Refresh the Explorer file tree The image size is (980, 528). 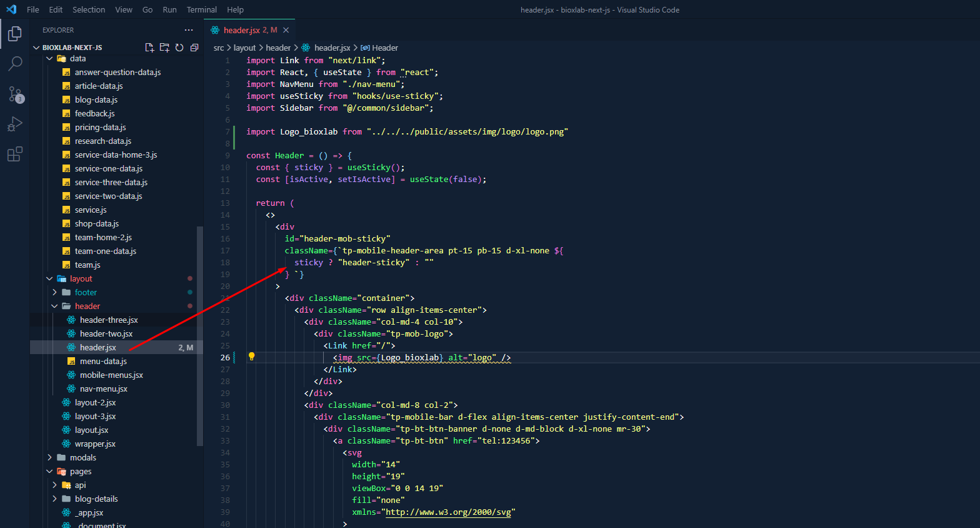tap(179, 48)
